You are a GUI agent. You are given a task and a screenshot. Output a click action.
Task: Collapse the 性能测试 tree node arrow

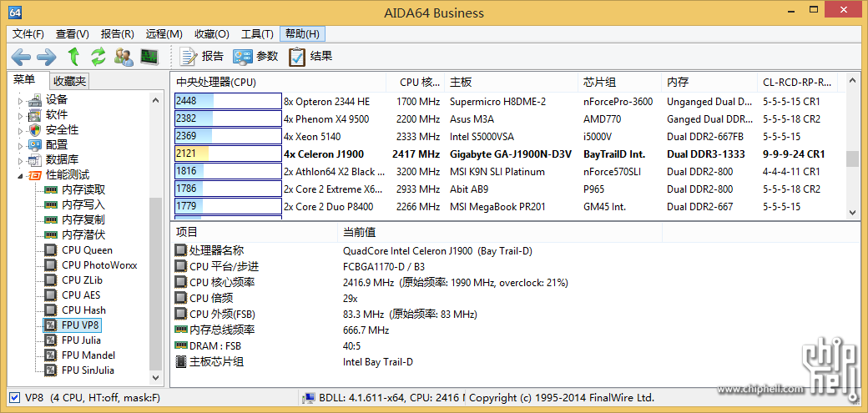[x=21, y=176]
